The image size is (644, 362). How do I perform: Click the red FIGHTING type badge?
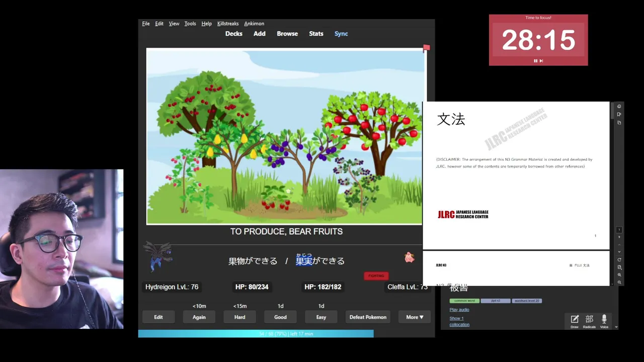coord(376,276)
